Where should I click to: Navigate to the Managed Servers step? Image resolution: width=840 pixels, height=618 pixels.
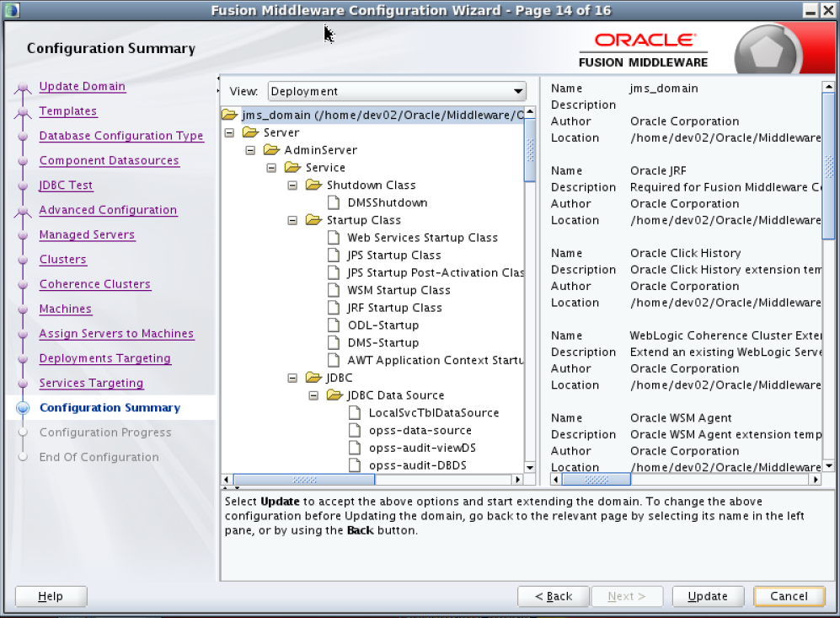(88, 234)
